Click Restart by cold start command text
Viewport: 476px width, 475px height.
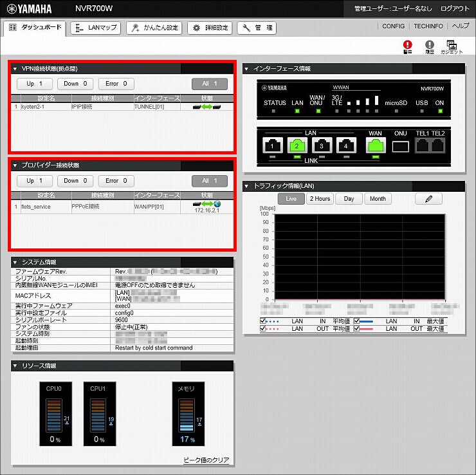(x=154, y=348)
